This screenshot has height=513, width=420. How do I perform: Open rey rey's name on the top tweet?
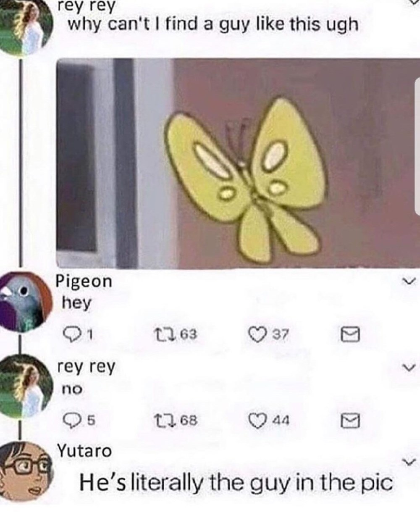click(87, 6)
